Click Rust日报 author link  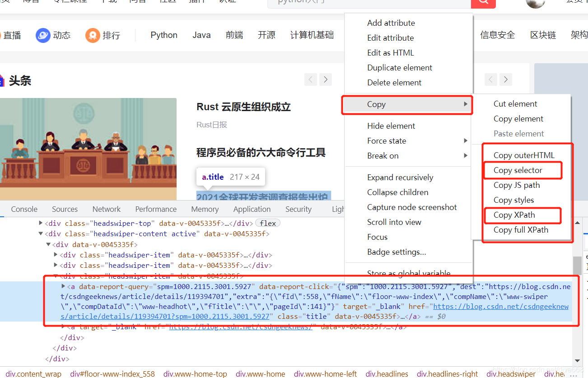(x=212, y=125)
